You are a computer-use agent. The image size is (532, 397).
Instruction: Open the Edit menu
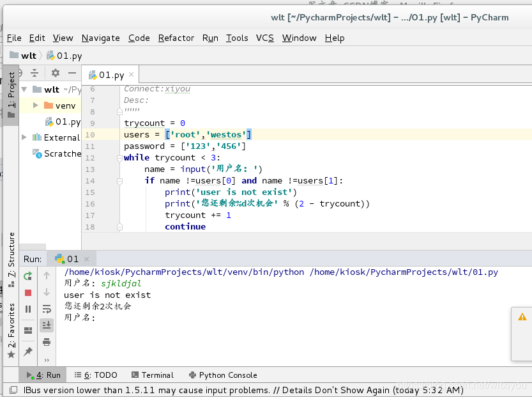(37, 38)
